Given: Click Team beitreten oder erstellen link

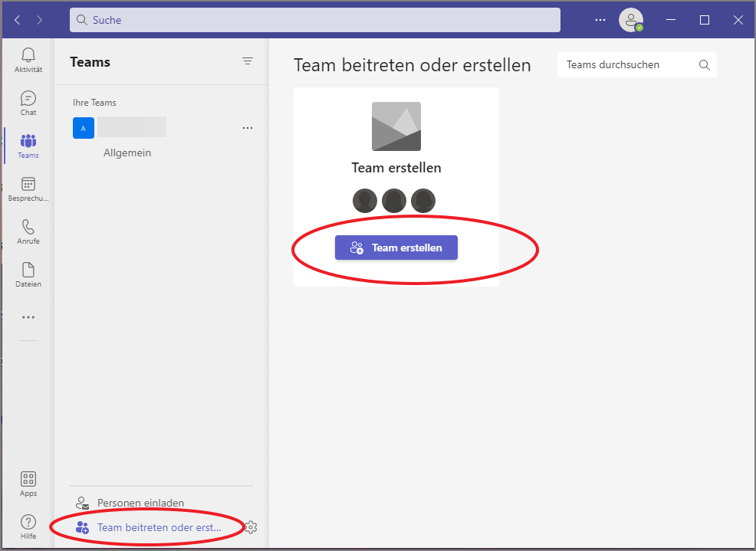Looking at the screenshot, I should click(x=149, y=527).
